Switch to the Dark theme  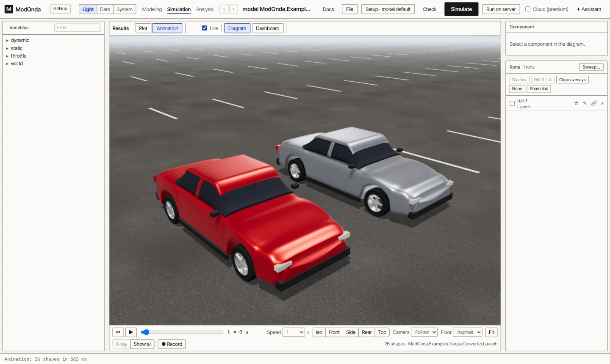pos(105,9)
